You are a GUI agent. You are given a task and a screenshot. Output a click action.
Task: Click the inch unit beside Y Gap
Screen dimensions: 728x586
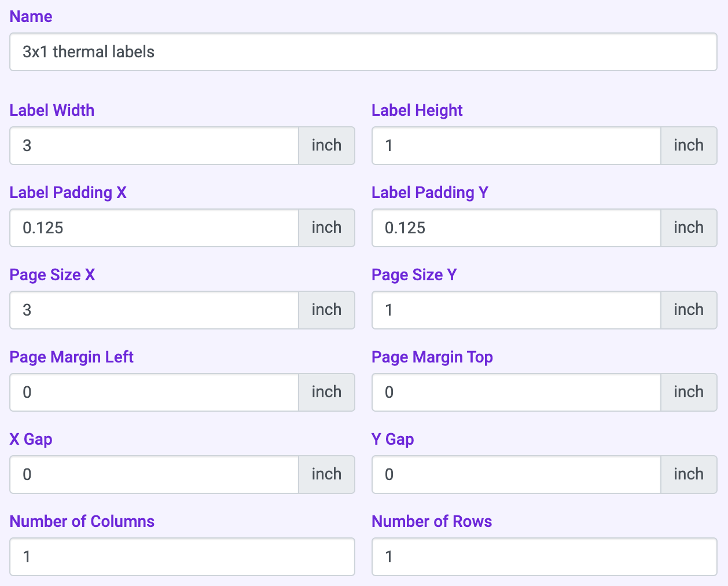(x=688, y=475)
